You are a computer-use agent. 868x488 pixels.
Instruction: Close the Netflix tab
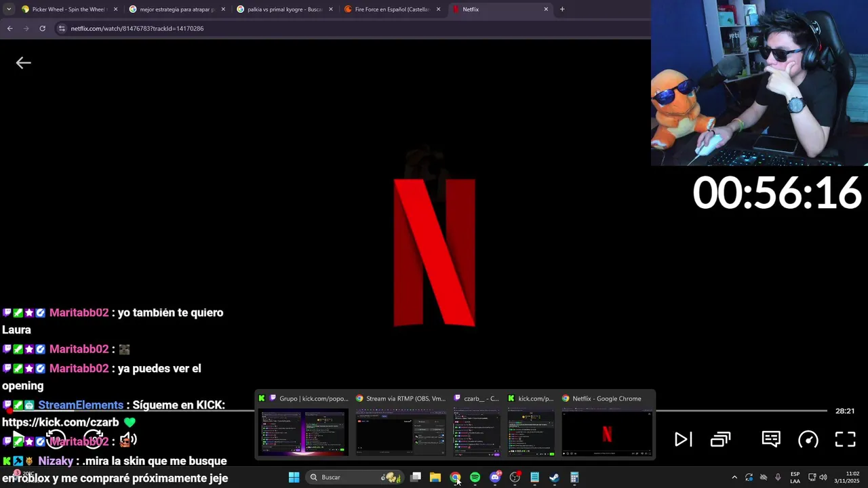click(x=546, y=9)
